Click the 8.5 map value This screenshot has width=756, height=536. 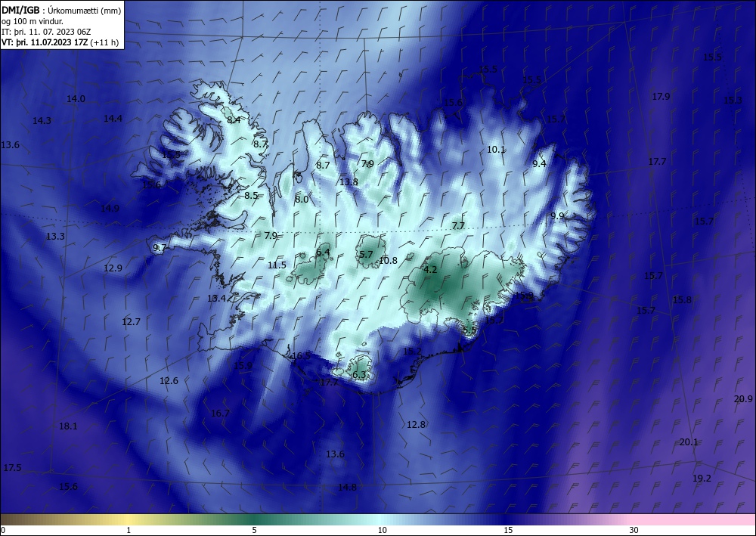tap(251, 196)
